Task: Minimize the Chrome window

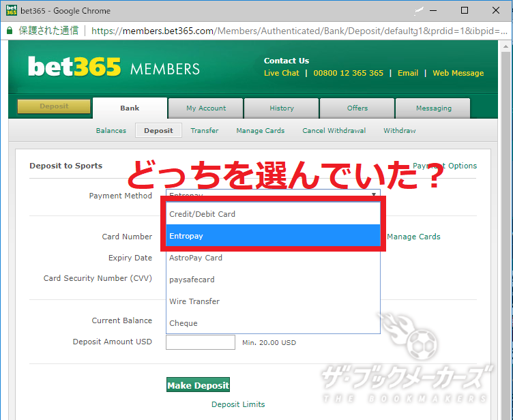Action: [433, 10]
